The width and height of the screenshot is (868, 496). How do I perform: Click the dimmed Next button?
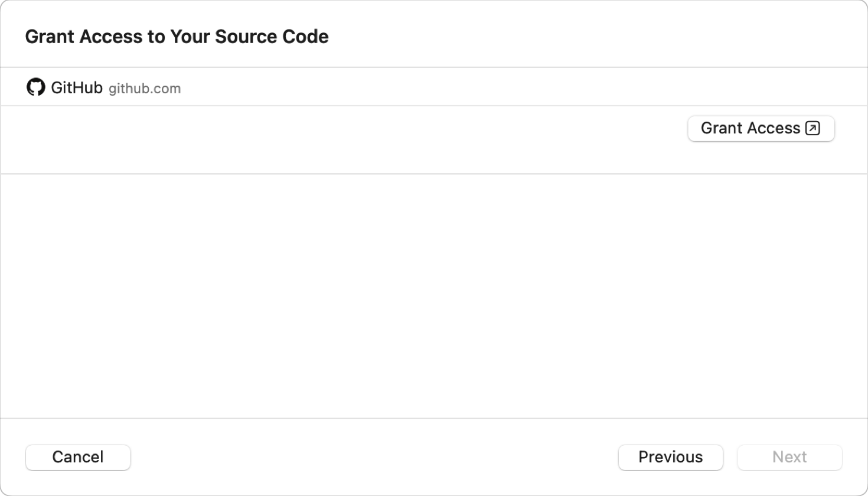(789, 457)
